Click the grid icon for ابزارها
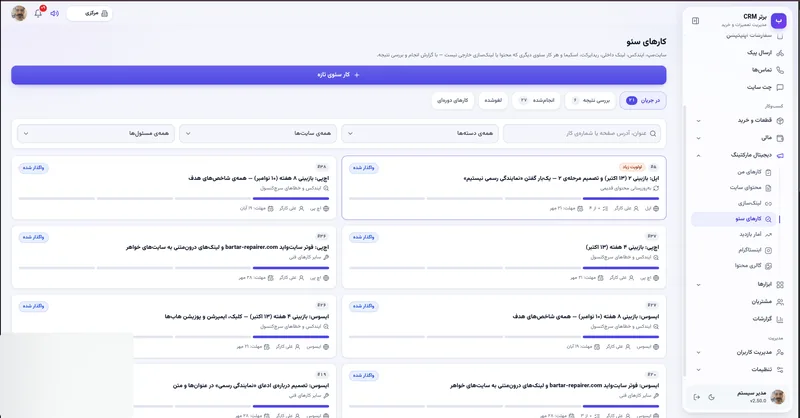This screenshot has width=800, height=418. point(780,284)
